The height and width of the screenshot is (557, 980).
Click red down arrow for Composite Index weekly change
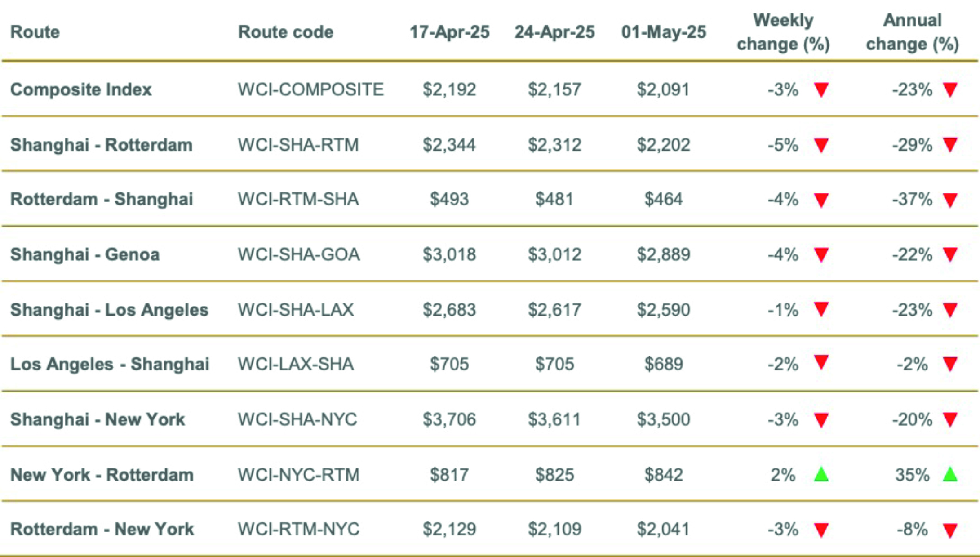click(x=821, y=89)
